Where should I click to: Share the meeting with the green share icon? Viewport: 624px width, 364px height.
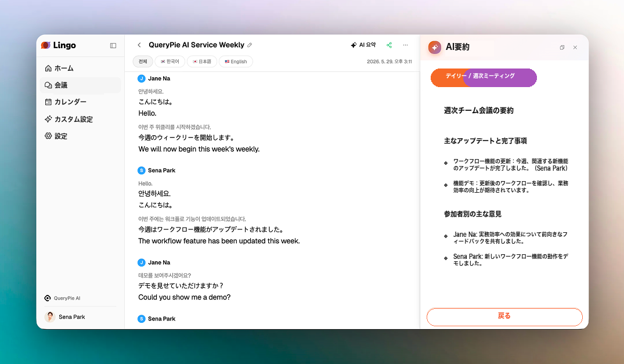389,45
